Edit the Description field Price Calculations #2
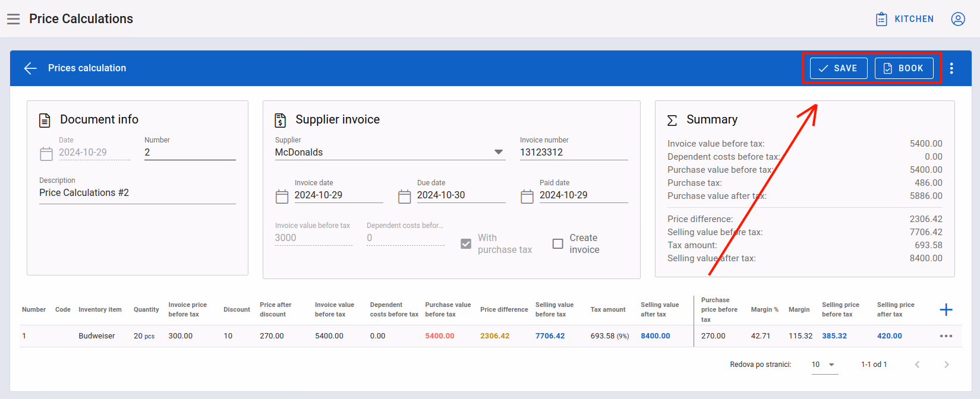This screenshot has height=399, width=980. pyautogui.click(x=137, y=193)
